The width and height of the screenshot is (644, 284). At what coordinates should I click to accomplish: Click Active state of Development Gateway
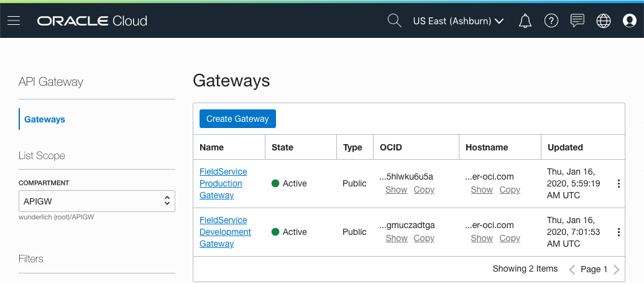click(x=289, y=232)
